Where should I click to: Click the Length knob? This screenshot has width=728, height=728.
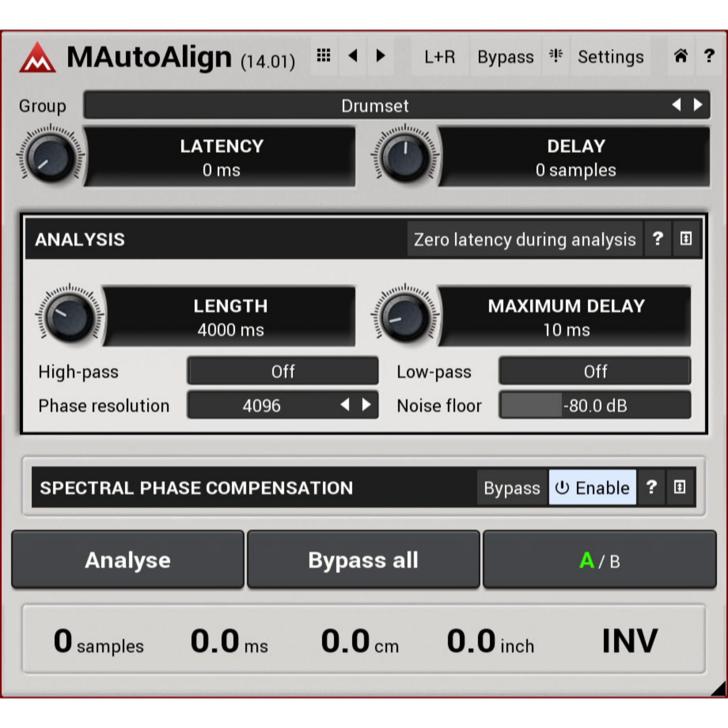pyautogui.click(x=69, y=316)
